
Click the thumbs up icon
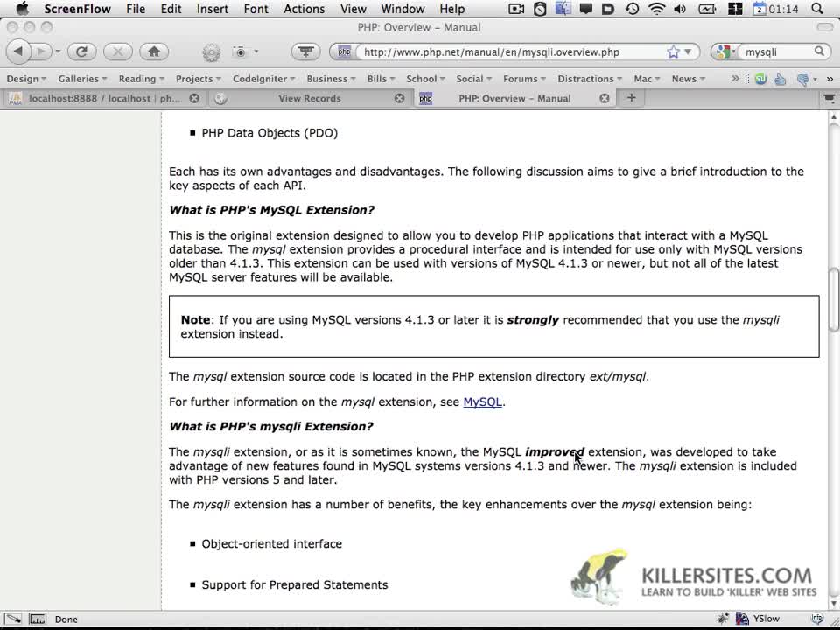click(780, 80)
